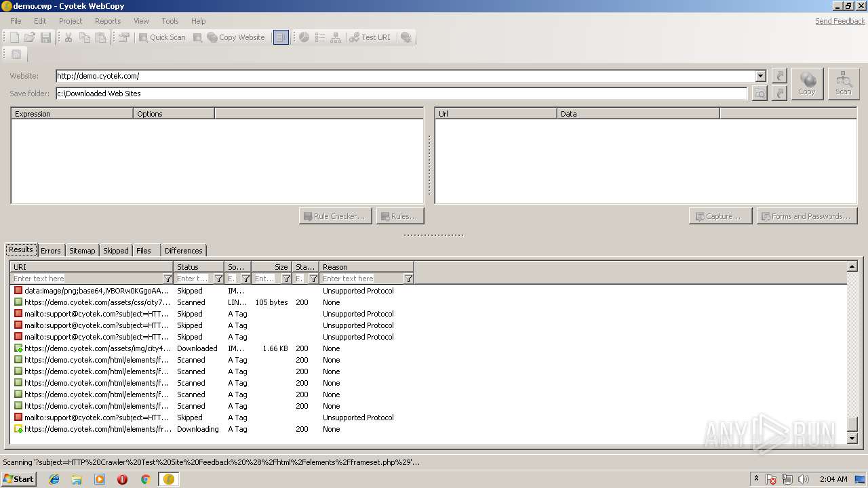Open the File menu
Image resolution: width=868 pixels, height=488 pixels.
coord(16,21)
